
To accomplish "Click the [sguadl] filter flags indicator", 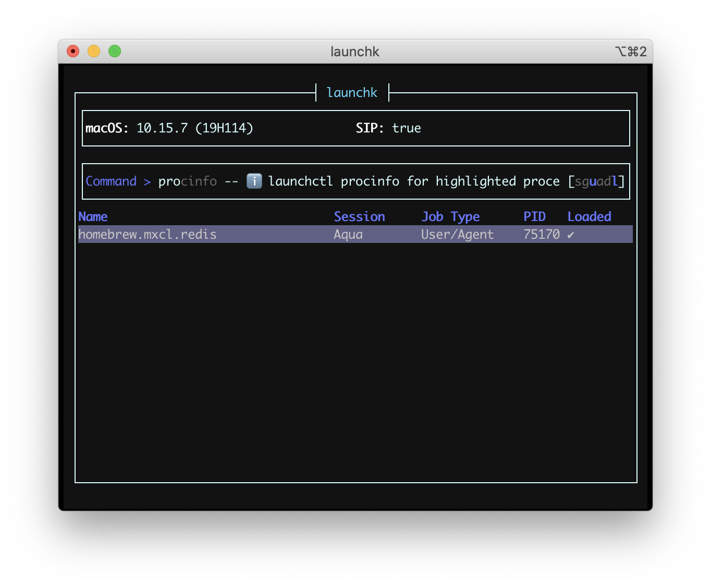I will [x=596, y=181].
